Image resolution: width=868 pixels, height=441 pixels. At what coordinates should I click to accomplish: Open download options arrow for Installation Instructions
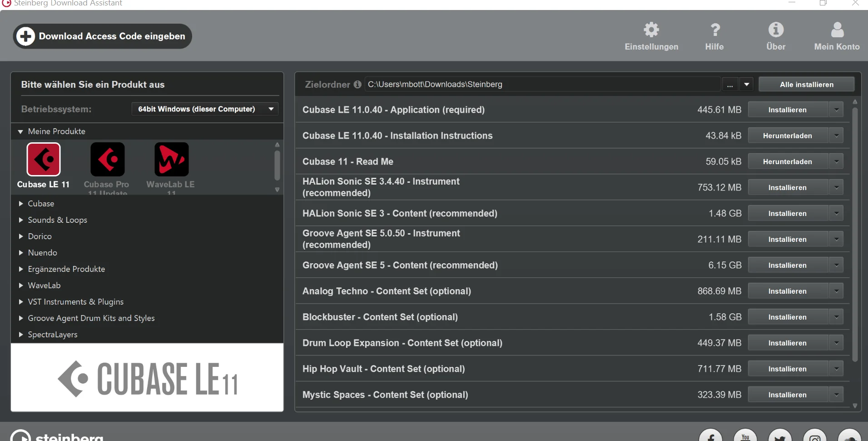tap(836, 135)
